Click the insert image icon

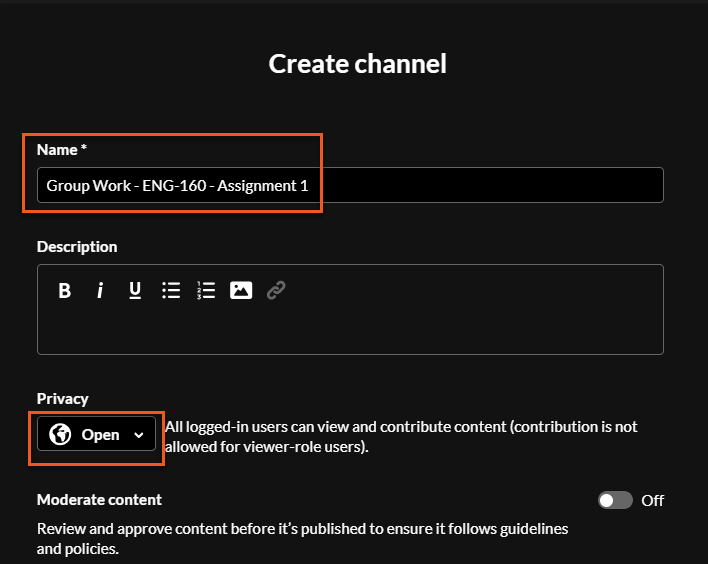tap(241, 291)
